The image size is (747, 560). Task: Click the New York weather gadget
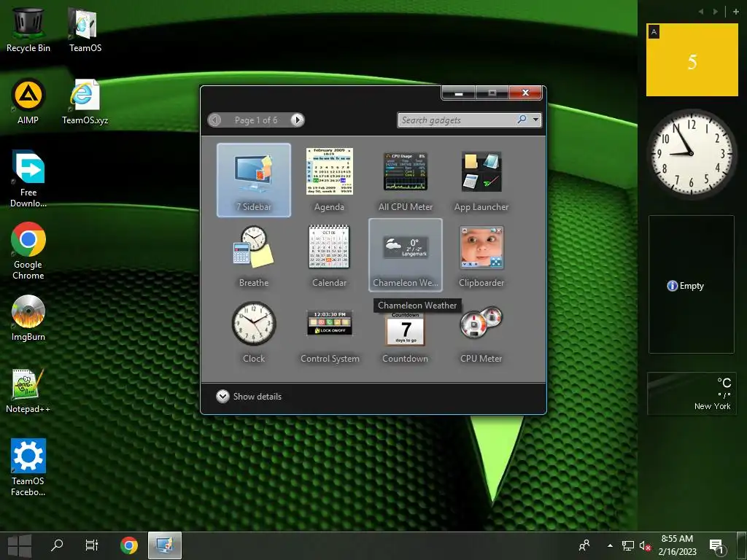pos(692,394)
